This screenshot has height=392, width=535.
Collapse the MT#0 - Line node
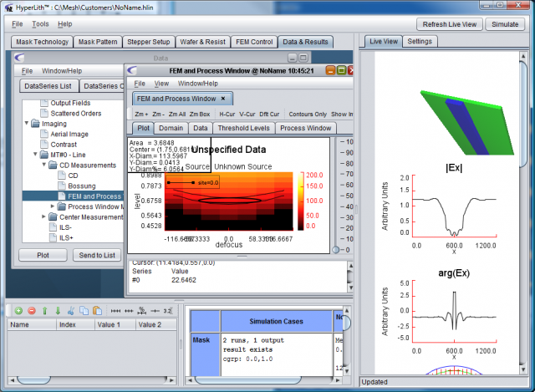[35, 154]
